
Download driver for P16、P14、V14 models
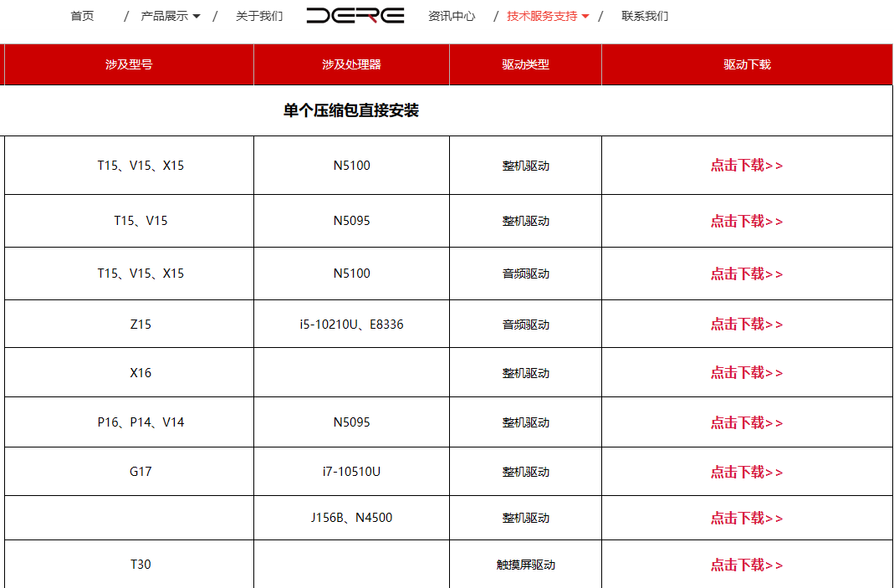tap(746, 422)
